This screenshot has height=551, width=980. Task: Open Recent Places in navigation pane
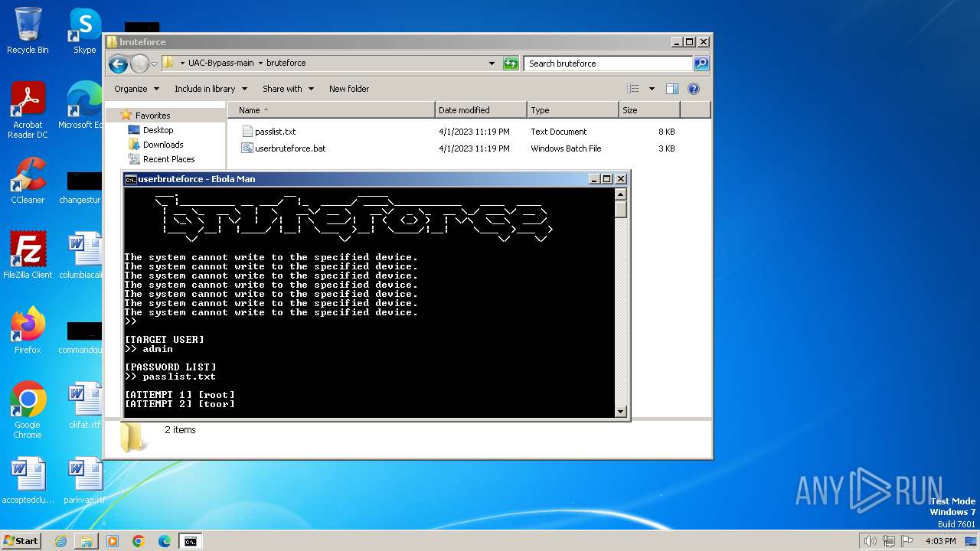(x=168, y=159)
